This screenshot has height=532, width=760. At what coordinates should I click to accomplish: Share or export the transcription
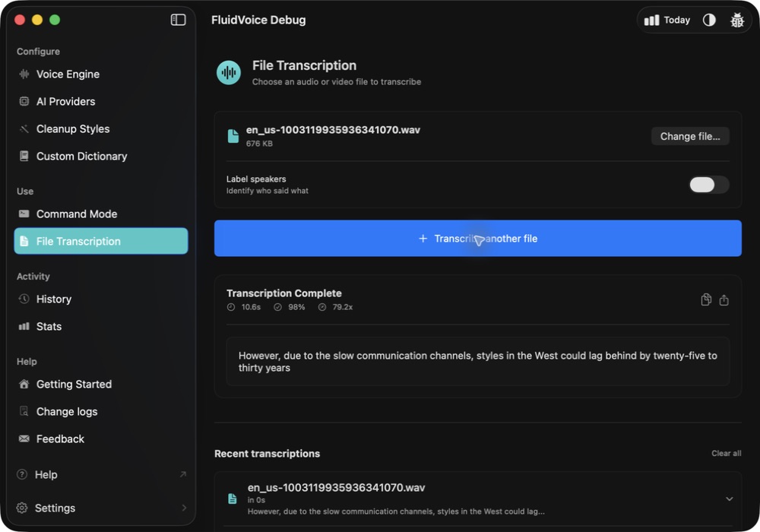(724, 300)
